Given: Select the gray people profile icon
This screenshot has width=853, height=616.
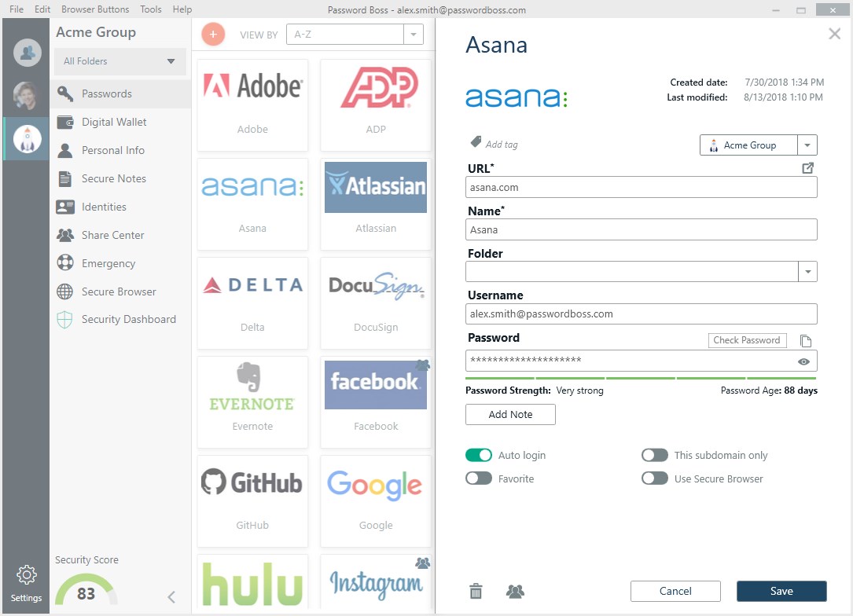Looking at the screenshot, I should click(x=28, y=53).
